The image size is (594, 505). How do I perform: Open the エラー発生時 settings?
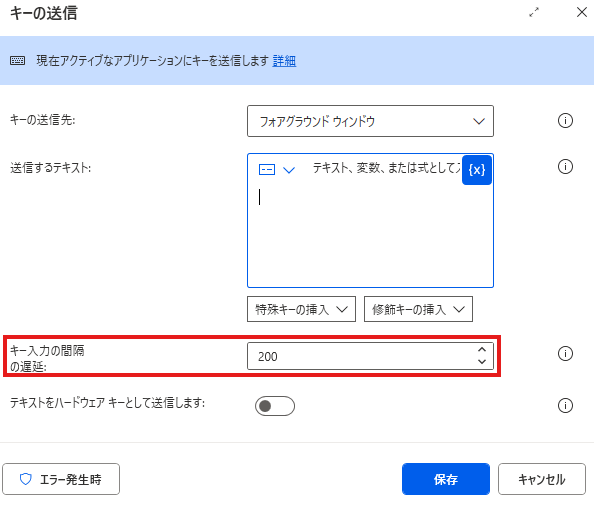(x=61, y=479)
